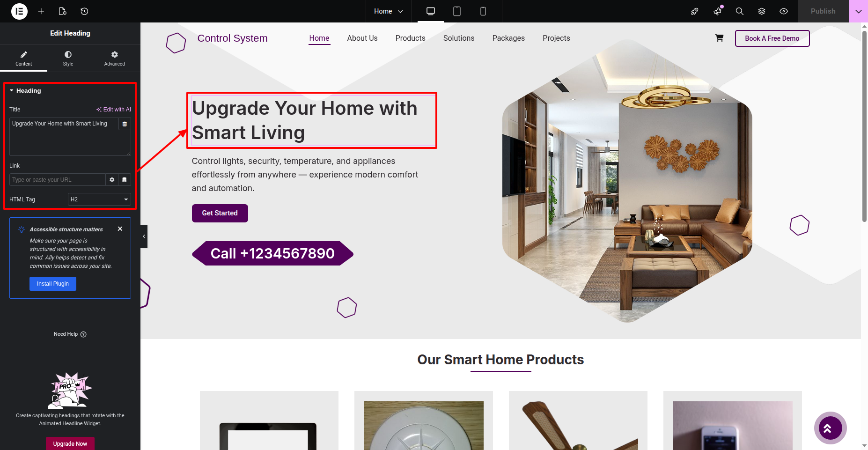Click the What's New megaphone icon

click(718, 11)
